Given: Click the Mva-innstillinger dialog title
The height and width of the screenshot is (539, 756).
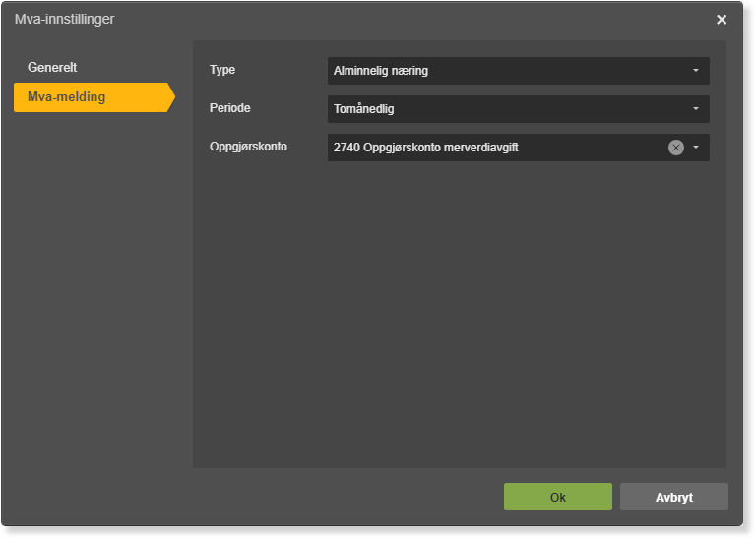Looking at the screenshot, I should 65,20.
